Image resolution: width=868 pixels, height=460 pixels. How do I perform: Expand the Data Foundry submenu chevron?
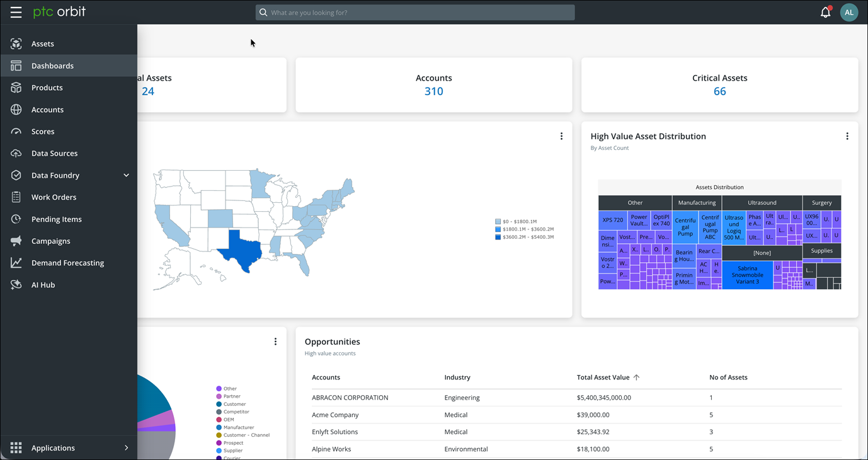126,175
